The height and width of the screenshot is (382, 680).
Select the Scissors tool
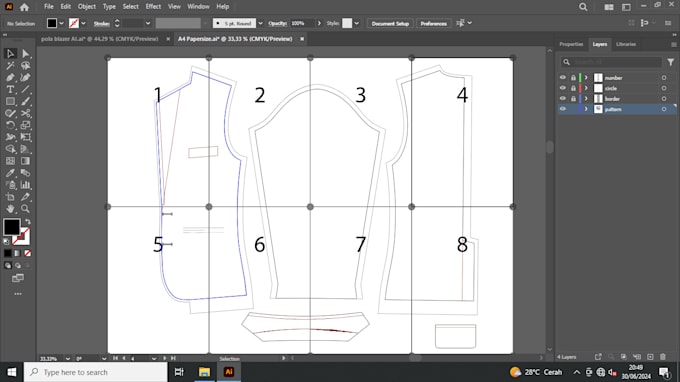(x=26, y=113)
